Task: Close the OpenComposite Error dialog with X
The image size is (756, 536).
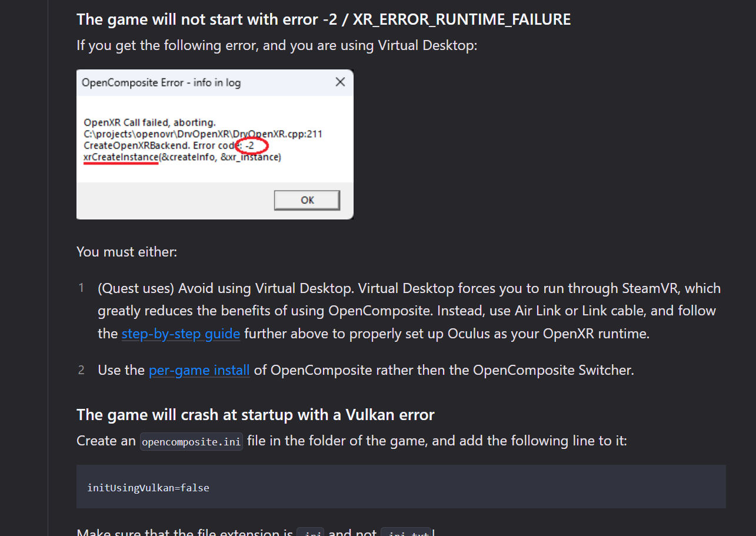Action: tap(340, 82)
